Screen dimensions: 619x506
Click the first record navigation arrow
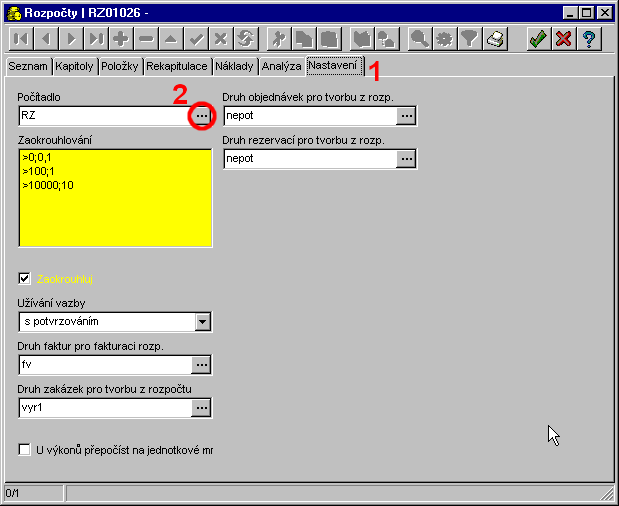click(20, 39)
